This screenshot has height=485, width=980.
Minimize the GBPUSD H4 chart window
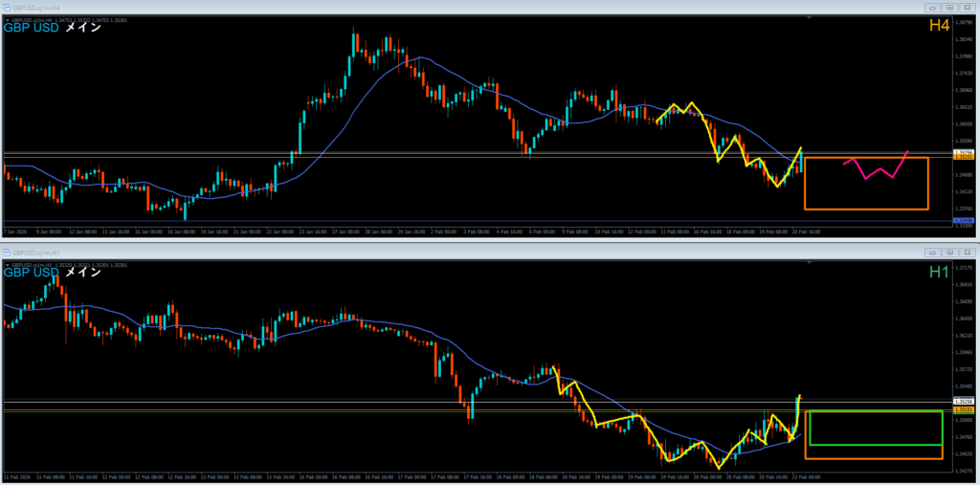pyautogui.click(x=933, y=8)
